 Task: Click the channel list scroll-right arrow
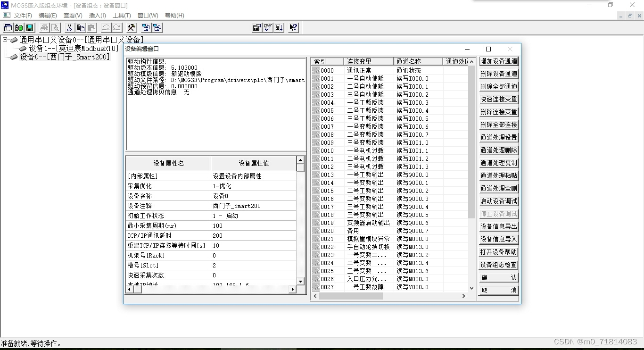(x=464, y=296)
